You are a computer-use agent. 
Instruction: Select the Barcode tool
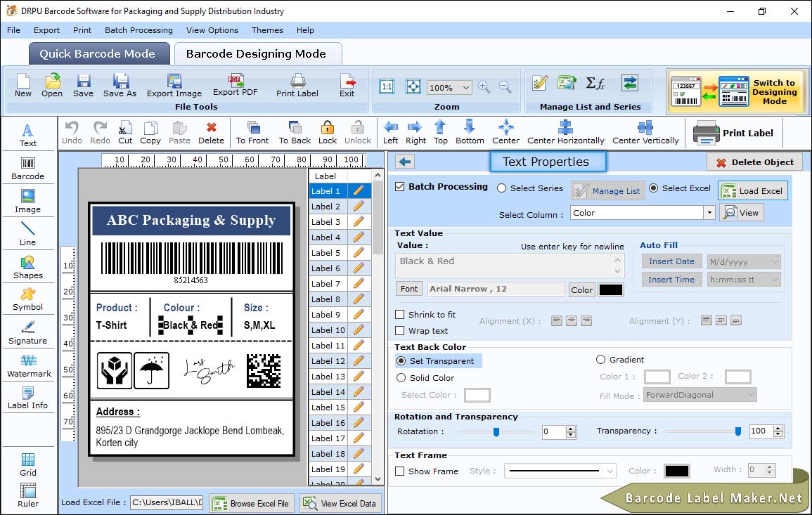tap(28, 169)
